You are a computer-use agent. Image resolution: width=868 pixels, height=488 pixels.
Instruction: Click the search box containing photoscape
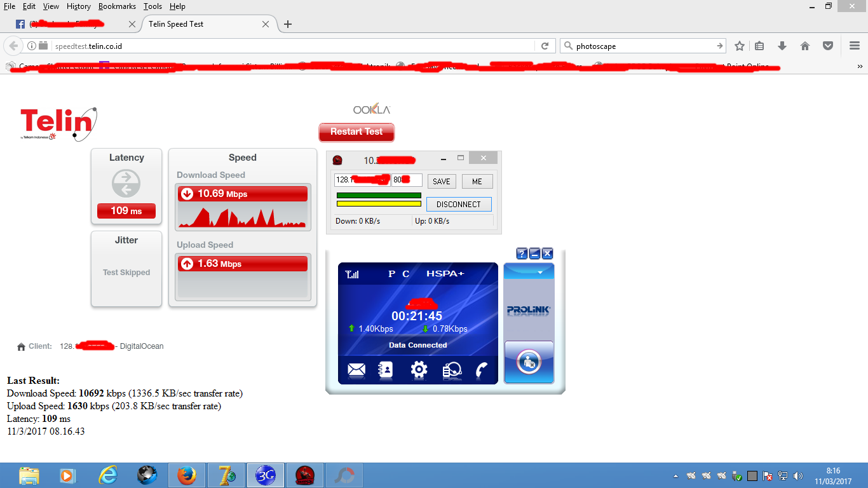643,46
